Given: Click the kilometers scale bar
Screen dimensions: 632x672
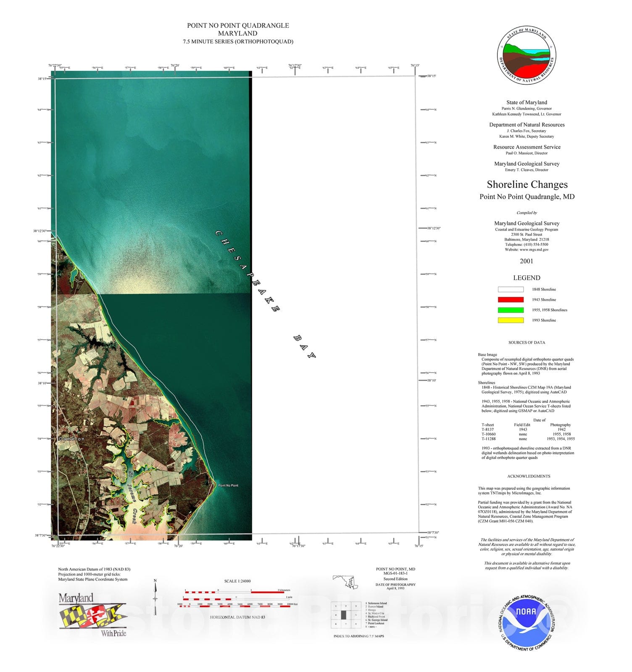Looking at the screenshot, I should (237, 591).
